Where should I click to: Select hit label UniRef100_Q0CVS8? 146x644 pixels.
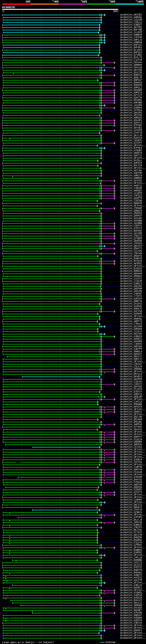point(131,311)
